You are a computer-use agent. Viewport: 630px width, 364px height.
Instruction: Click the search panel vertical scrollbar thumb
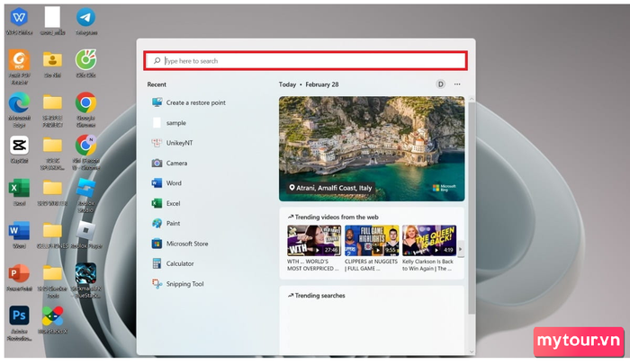(472, 208)
